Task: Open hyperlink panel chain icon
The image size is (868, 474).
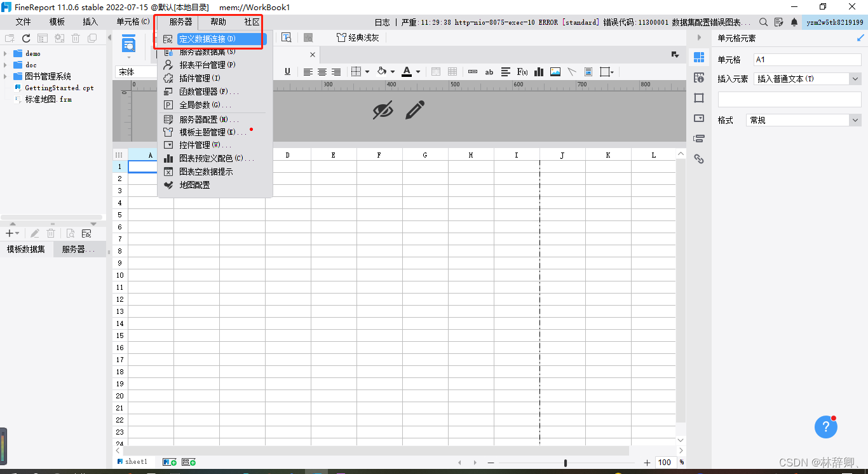Action: click(x=699, y=159)
